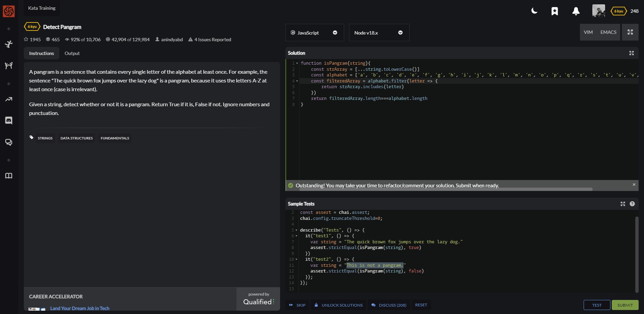This screenshot has width=644, height=314.
Task: Open the Node v18.x version dropdown
Action: 379,33
